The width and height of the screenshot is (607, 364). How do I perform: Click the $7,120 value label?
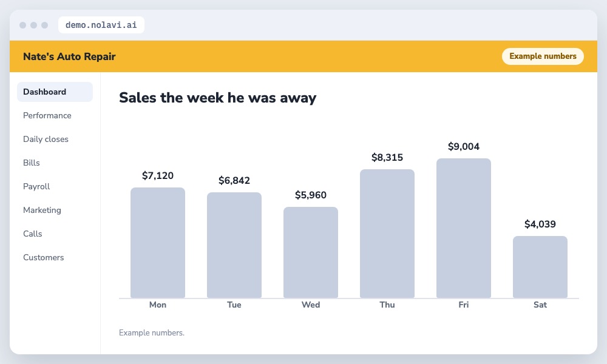coord(158,175)
